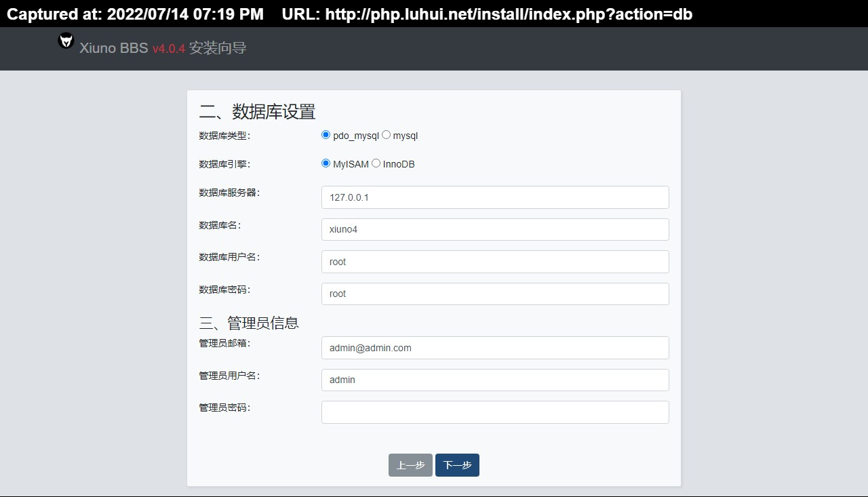Viewport: 868px width, 497px height.
Task: Go back with the 上一步 button
Action: coord(410,465)
